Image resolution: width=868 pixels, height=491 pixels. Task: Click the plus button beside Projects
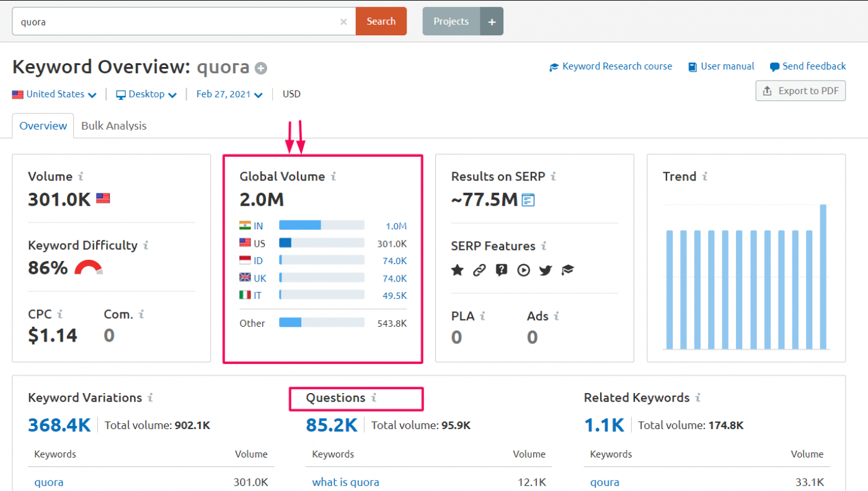point(492,22)
